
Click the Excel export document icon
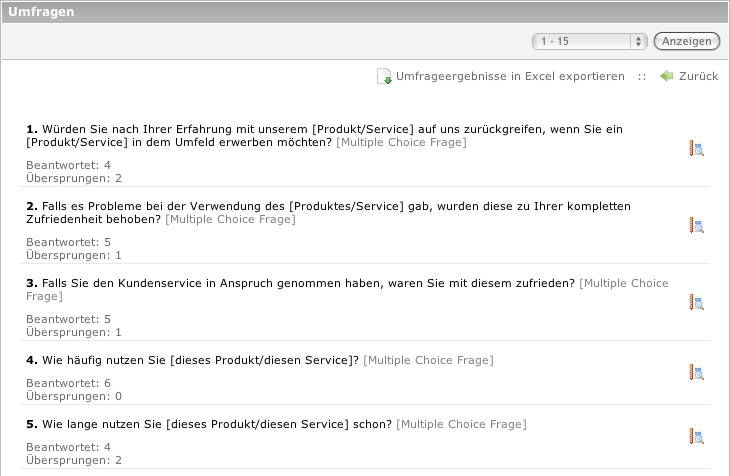(x=384, y=77)
